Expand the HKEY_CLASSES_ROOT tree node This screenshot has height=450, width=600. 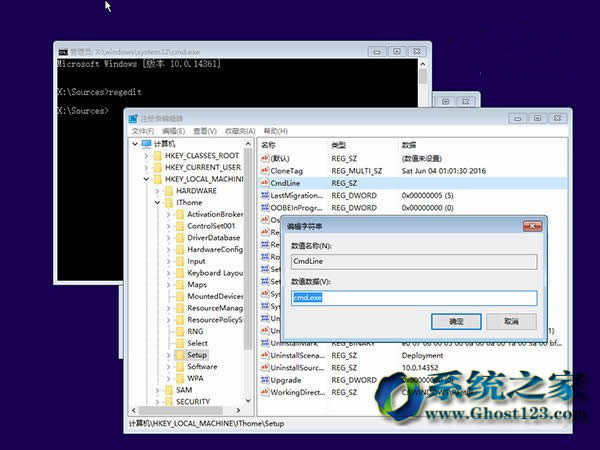tap(146, 156)
